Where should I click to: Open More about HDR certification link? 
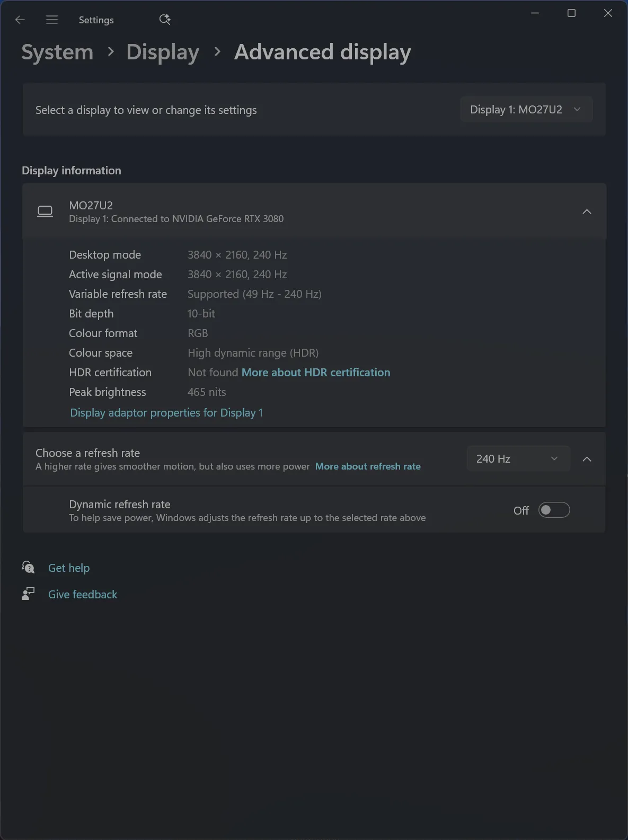[316, 373]
